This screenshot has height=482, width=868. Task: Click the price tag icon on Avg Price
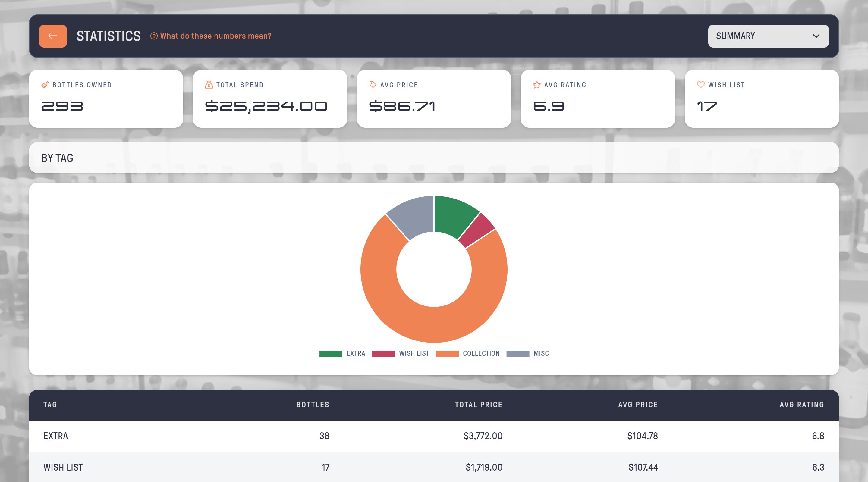coord(373,85)
